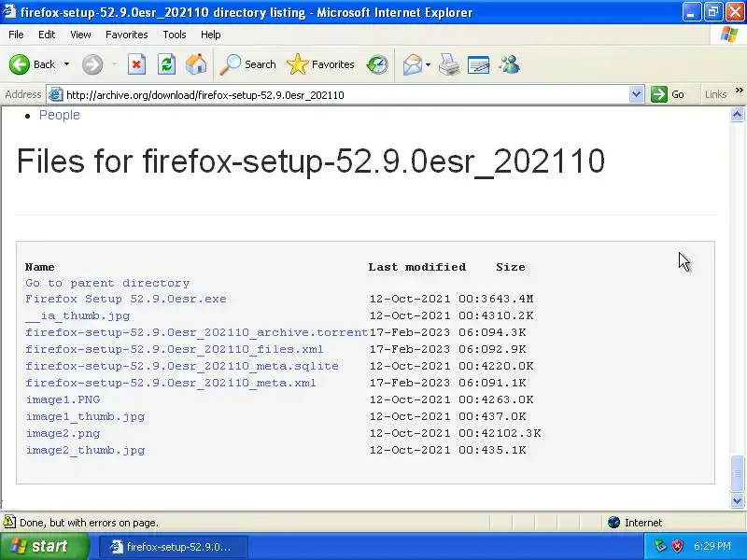Viewport: 747px width, 560px height.
Task: Click the green Go button
Action: pos(668,94)
